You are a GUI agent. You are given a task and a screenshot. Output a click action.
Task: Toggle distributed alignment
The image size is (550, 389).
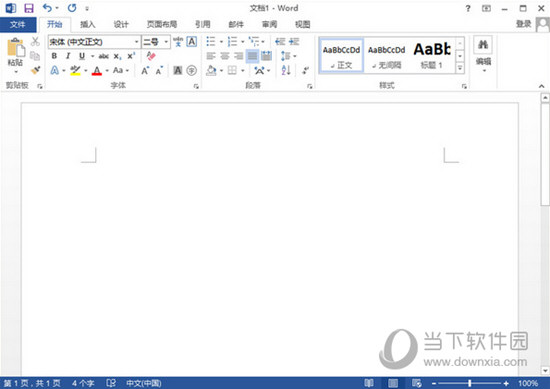click(267, 56)
